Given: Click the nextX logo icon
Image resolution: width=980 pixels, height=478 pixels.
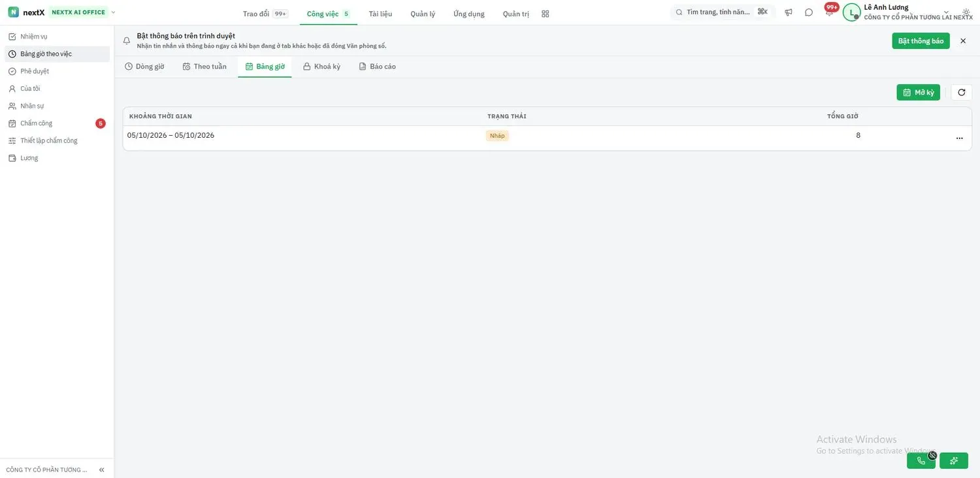Looking at the screenshot, I should coord(13,12).
